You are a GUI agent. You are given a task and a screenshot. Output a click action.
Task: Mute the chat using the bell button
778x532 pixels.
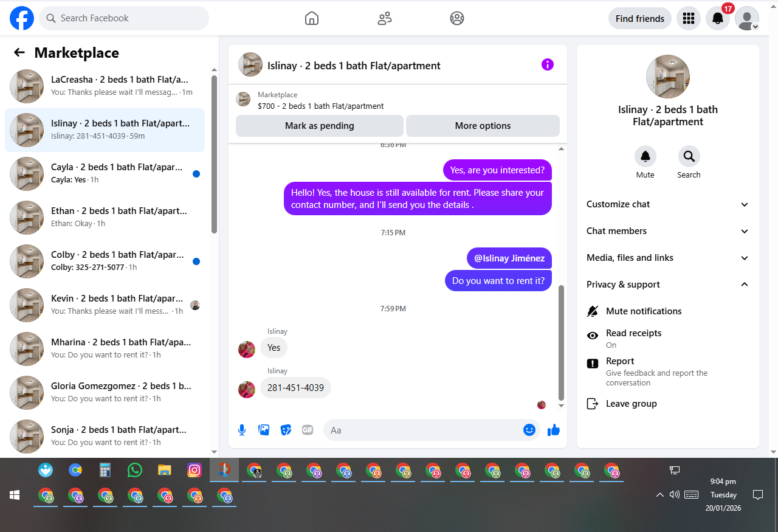point(645,156)
